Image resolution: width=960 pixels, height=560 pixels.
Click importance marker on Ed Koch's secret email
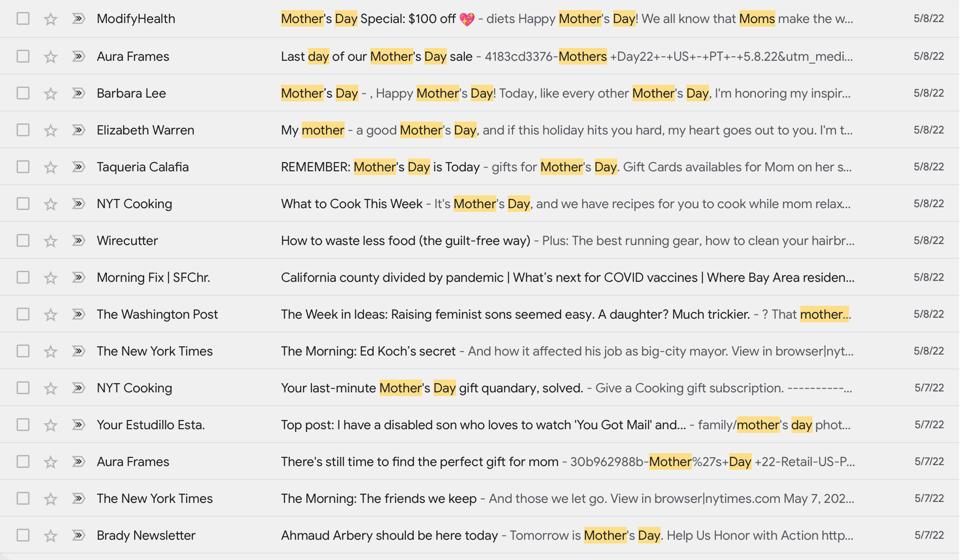pyautogui.click(x=79, y=351)
